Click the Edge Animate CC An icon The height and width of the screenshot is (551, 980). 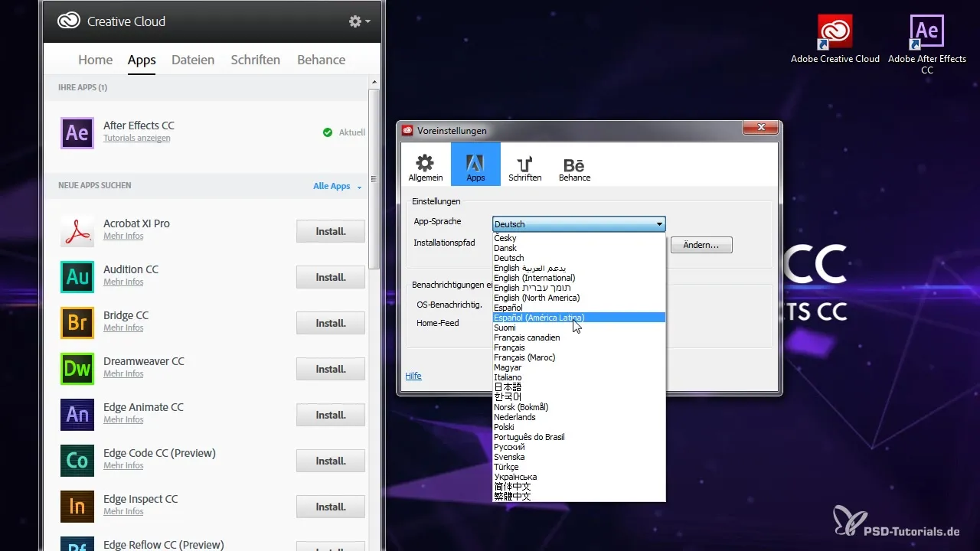[x=77, y=415]
